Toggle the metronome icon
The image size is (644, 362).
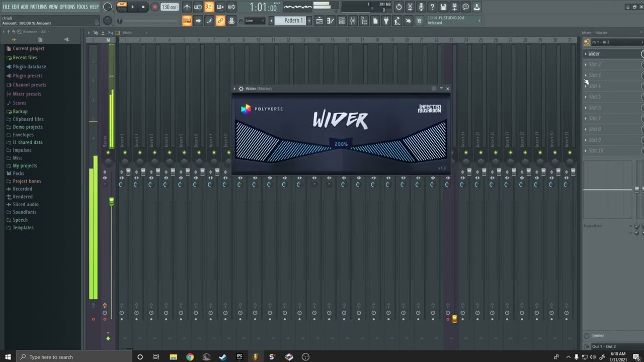coord(187,7)
